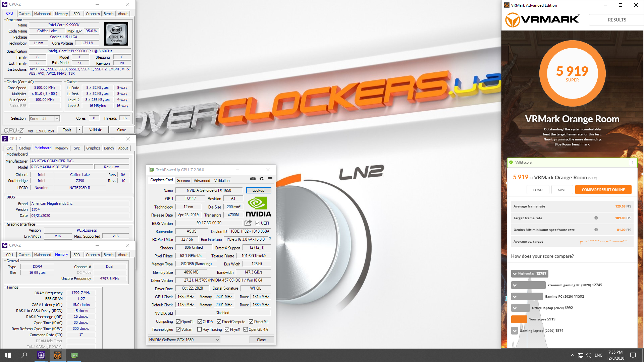Click the Bus Interface question mark icon

coord(270,239)
